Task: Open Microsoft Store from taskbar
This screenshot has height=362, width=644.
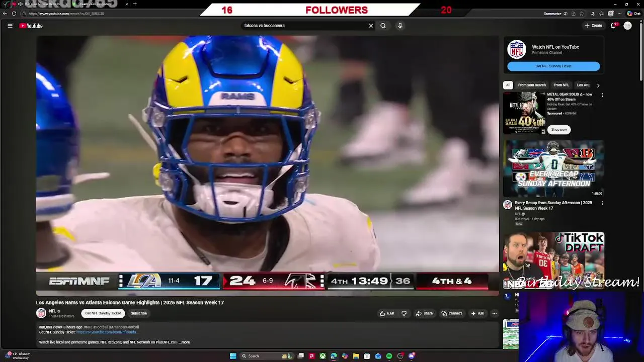Action: 367,356
